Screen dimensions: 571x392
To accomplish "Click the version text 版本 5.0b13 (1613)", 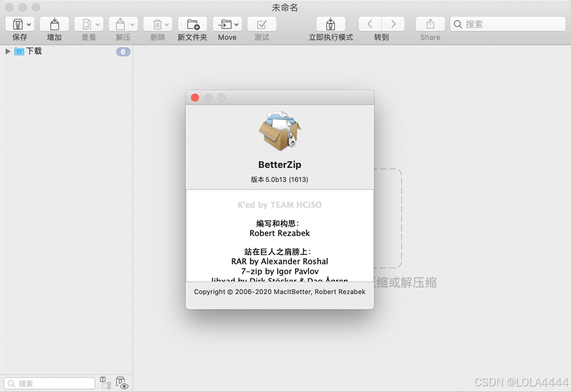I will [x=279, y=180].
